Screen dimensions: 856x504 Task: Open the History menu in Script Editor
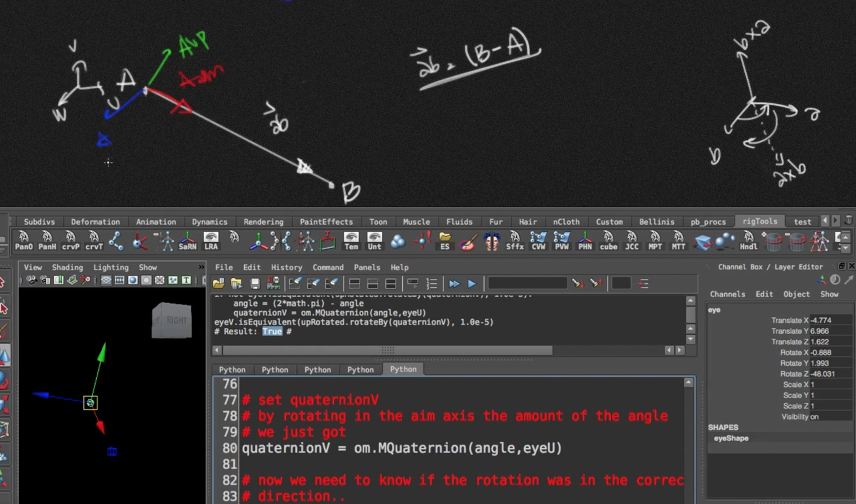286,267
